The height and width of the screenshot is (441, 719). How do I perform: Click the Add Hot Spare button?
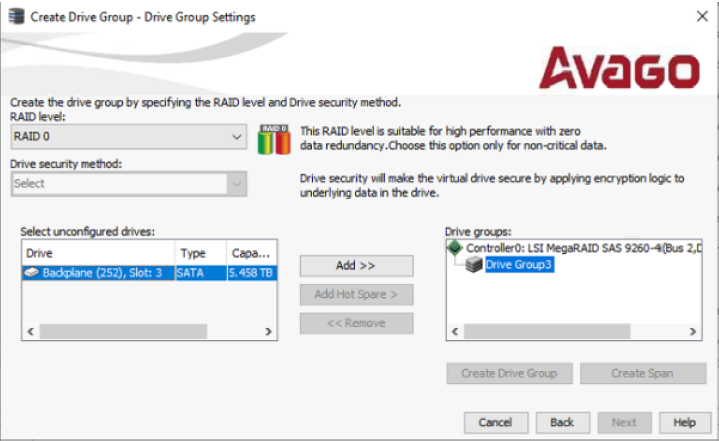click(x=356, y=294)
